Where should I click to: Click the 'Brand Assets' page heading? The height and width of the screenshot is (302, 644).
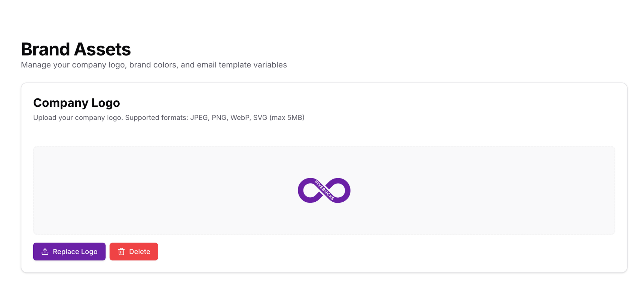tap(76, 49)
